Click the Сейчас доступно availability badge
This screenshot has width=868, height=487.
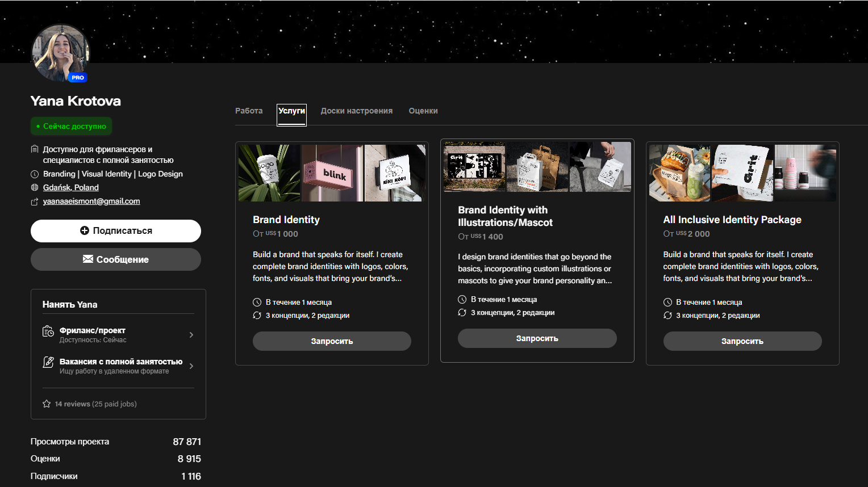[72, 126]
